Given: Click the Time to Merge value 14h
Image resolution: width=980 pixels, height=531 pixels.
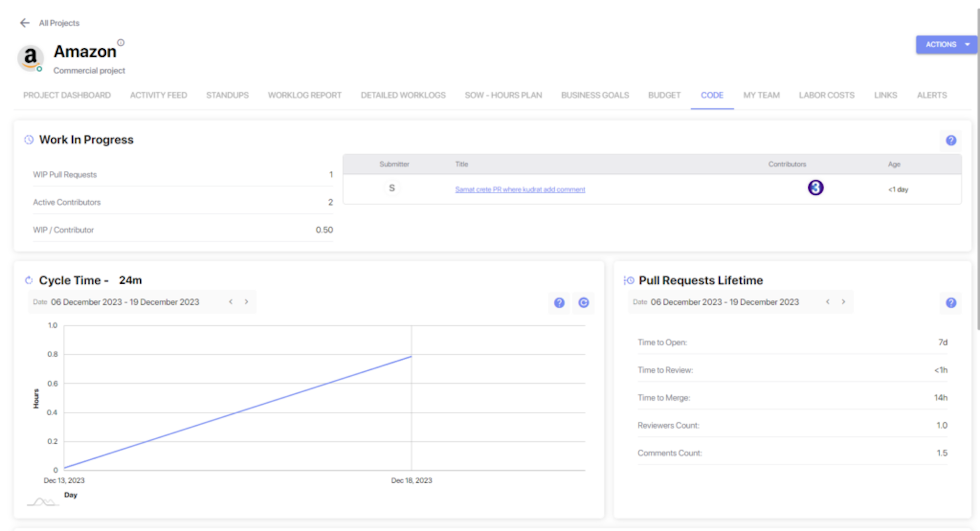Looking at the screenshot, I should [940, 398].
